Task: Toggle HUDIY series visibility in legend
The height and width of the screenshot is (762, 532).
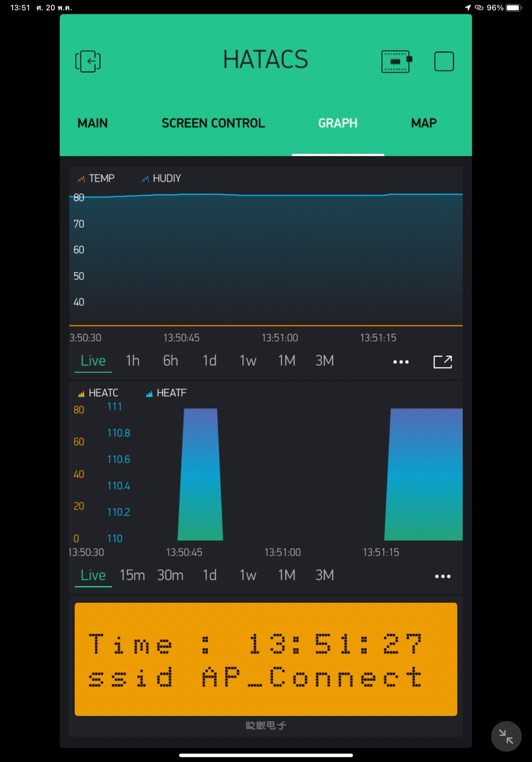Action: coord(162,179)
